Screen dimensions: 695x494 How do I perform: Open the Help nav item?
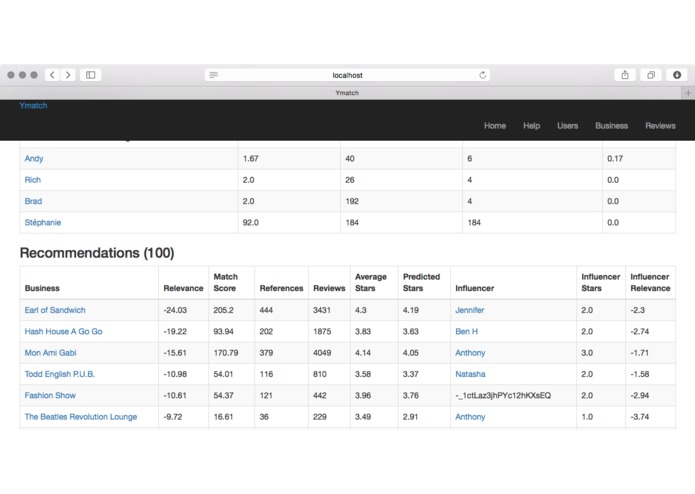pyautogui.click(x=531, y=126)
